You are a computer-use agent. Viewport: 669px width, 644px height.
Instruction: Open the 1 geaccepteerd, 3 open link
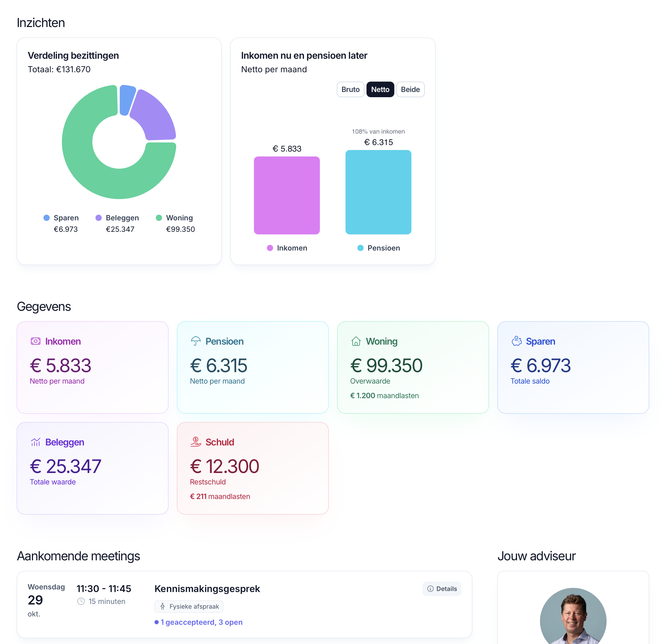[x=201, y=622]
